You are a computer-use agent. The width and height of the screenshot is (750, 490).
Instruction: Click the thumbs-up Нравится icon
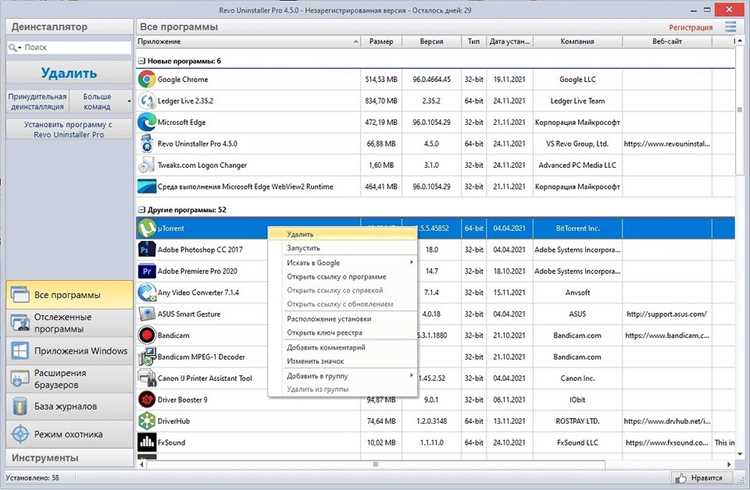click(x=680, y=478)
